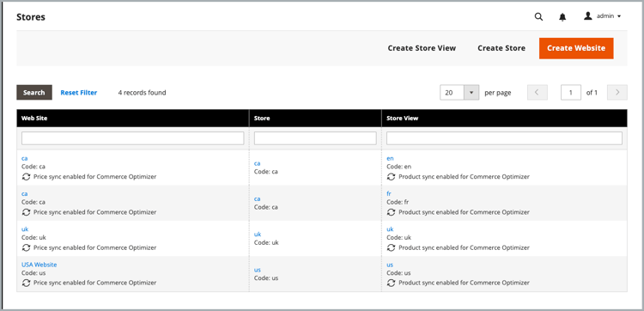
Task: Click the 4 records found text
Action: point(142,93)
